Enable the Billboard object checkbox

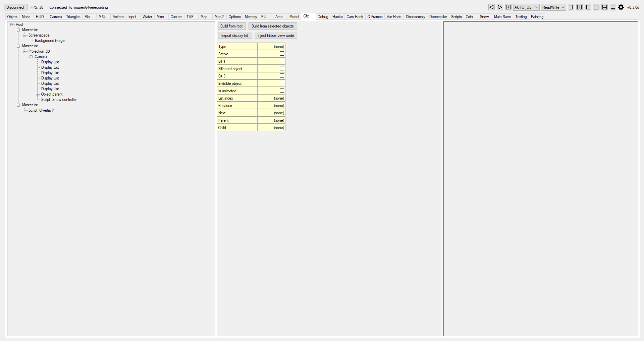282,68
